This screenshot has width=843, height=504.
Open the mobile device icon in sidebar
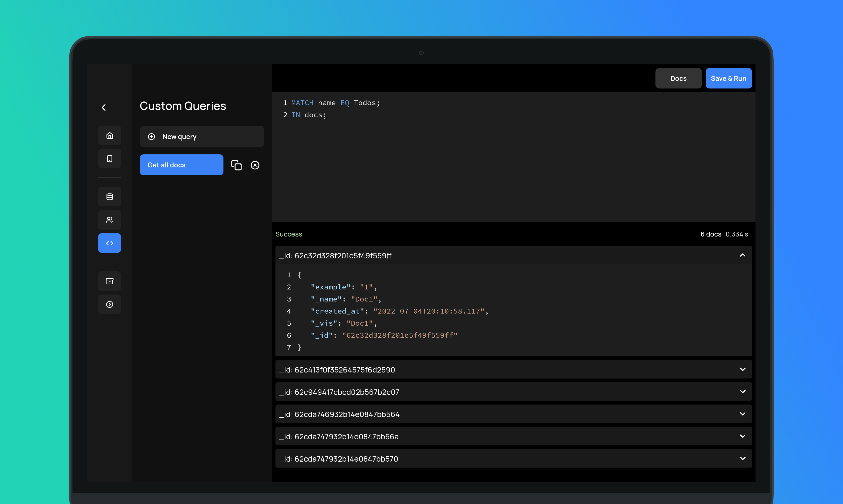pos(110,159)
